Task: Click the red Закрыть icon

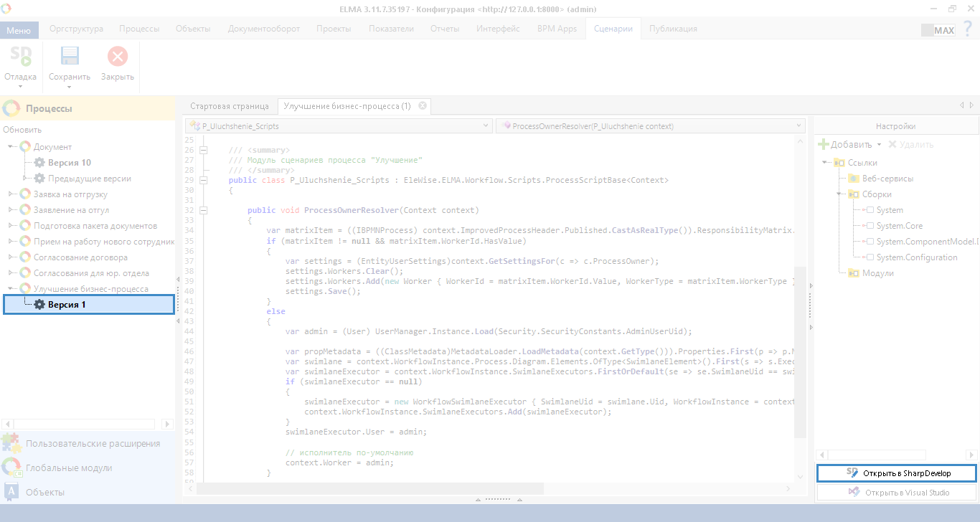Action: click(118, 57)
